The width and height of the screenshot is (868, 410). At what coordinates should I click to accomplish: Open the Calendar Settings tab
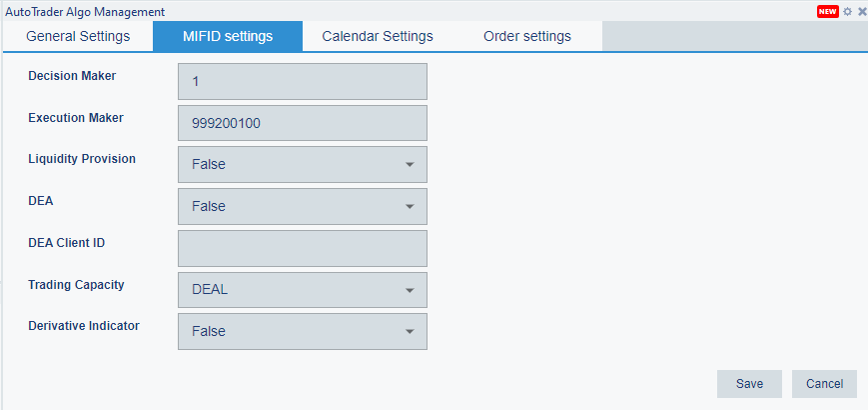(x=378, y=36)
